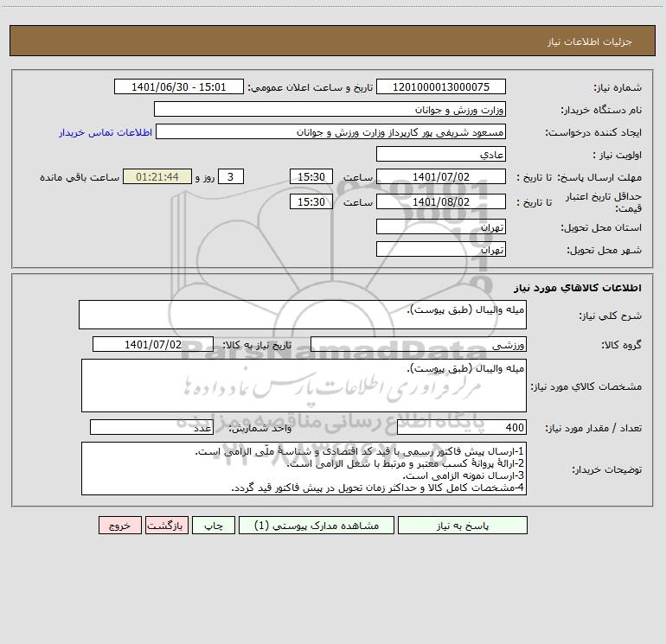Click price validity time 15:30 field

click(311, 201)
